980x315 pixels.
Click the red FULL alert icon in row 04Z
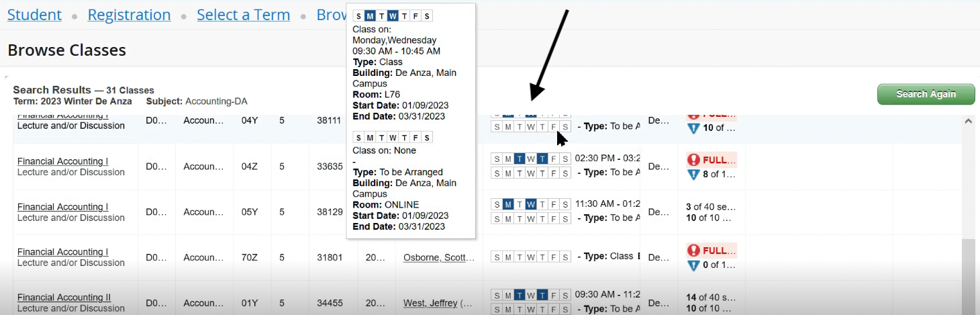693,160
